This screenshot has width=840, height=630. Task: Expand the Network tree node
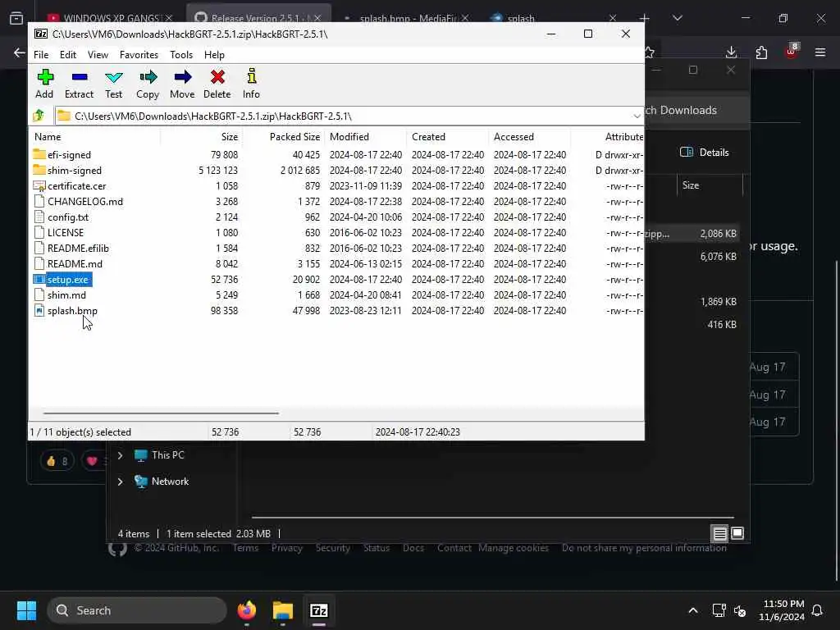[x=120, y=481]
